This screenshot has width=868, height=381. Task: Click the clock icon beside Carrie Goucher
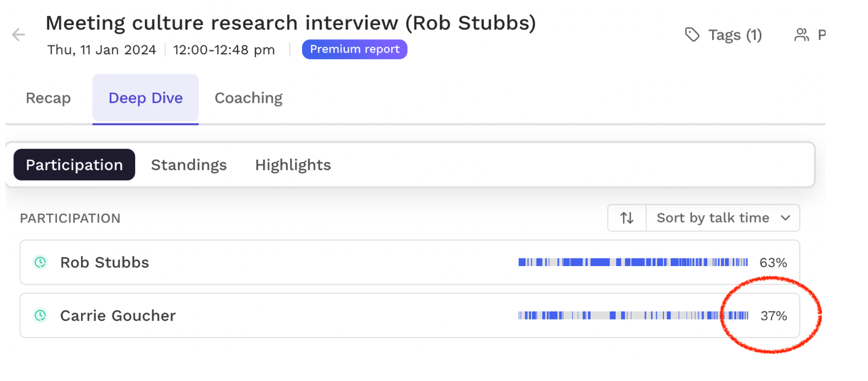[x=41, y=315]
